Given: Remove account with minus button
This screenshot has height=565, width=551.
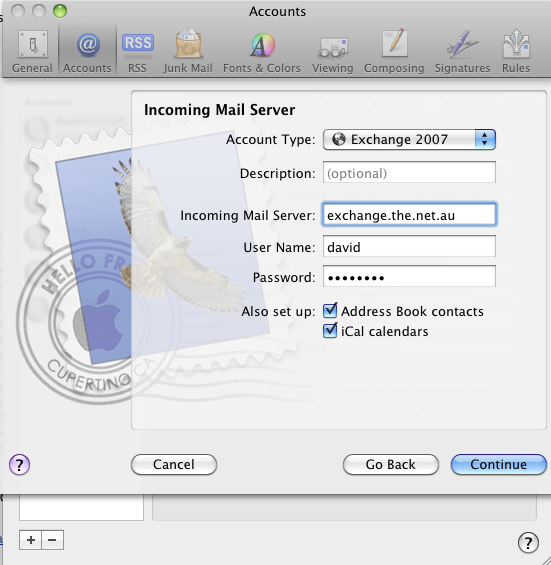Looking at the screenshot, I should pos(53,540).
